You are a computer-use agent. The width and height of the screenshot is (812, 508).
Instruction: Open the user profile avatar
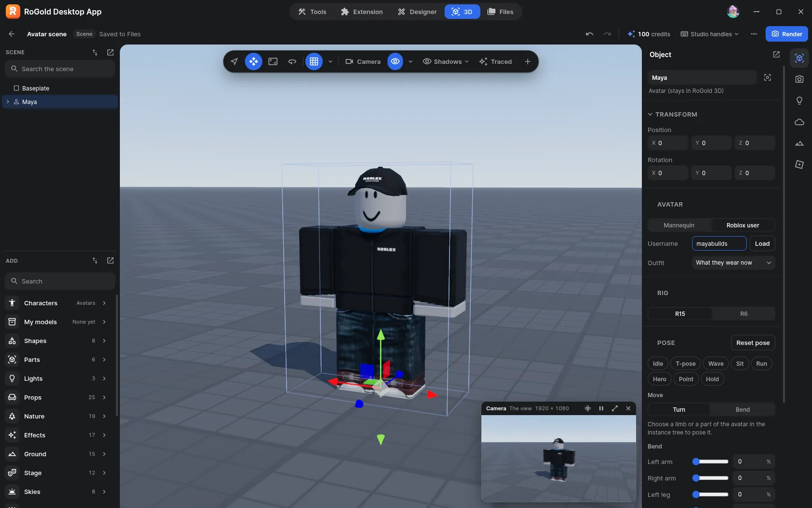tap(733, 12)
